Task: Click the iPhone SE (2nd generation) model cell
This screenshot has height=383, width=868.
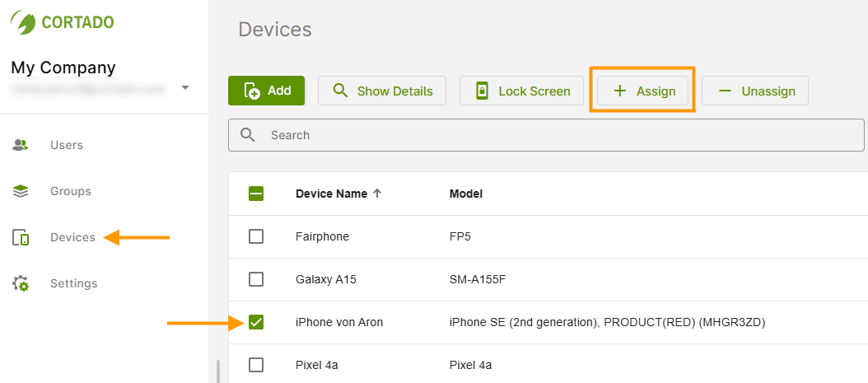Action: click(607, 322)
